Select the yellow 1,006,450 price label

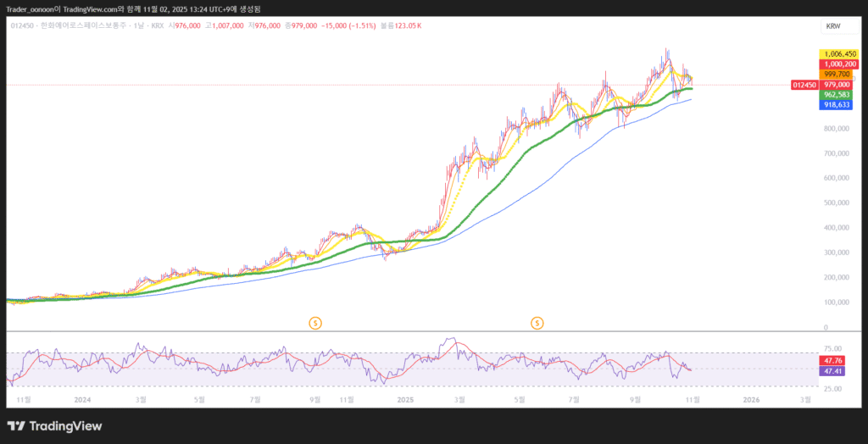838,54
